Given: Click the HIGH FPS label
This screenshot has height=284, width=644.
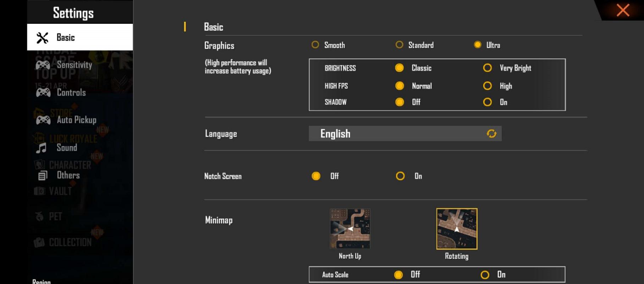Looking at the screenshot, I should (x=336, y=86).
